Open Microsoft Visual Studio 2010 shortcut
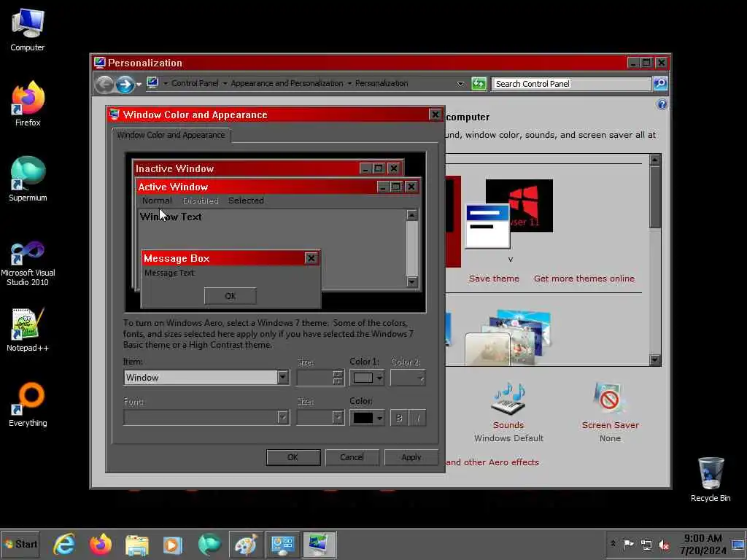This screenshot has height=560, width=747. pos(28,263)
